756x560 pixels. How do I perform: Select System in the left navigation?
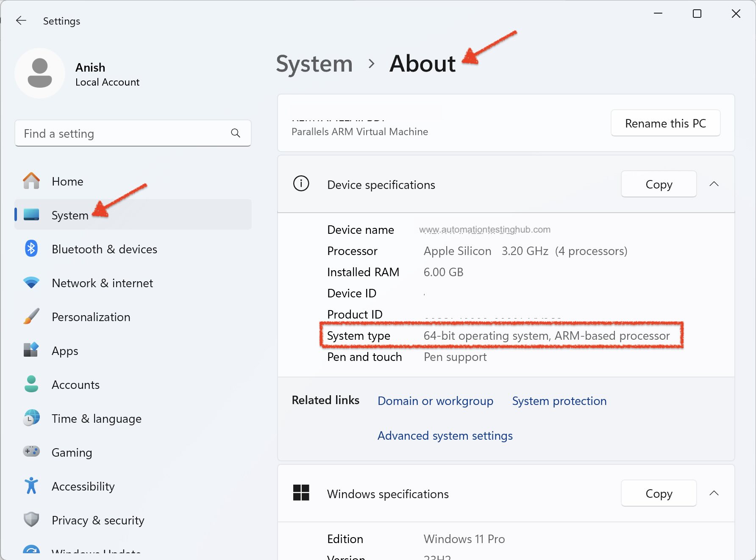(x=70, y=215)
